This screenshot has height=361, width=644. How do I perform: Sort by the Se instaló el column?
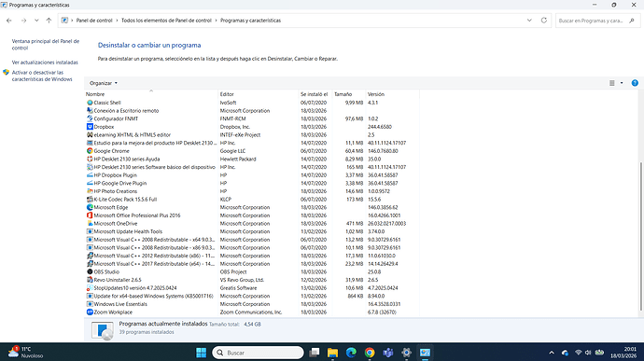315,94
